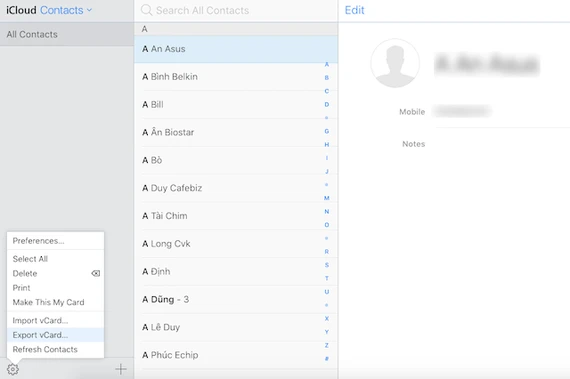Select contact A Bill
This screenshot has height=379, width=570.
(236, 105)
